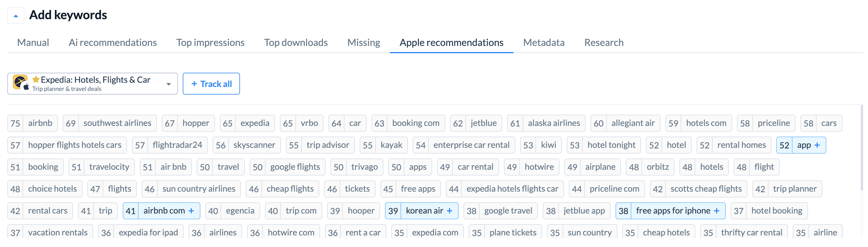Click the keyword list vertical scrollbar
The image size is (868, 247).
[862, 148]
